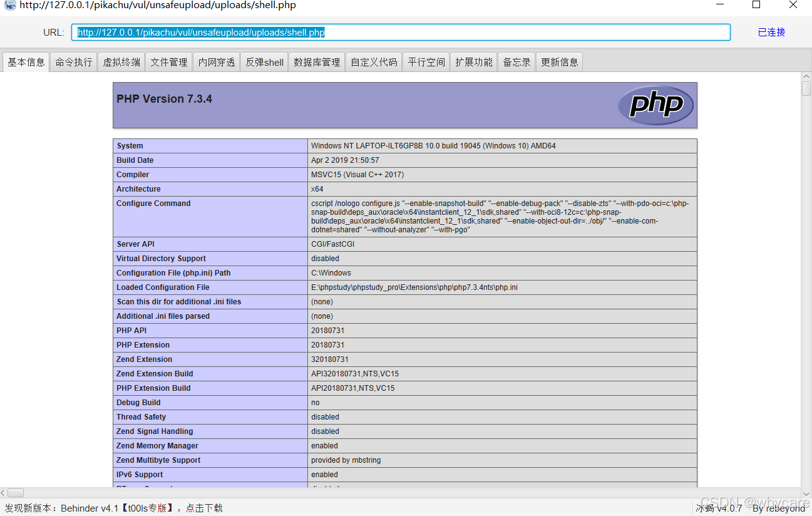The height and width of the screenshot is (516, 812).
Task: Click the 'Debug Build' row label
Action: pyautogui.click(x=138, y=403)
